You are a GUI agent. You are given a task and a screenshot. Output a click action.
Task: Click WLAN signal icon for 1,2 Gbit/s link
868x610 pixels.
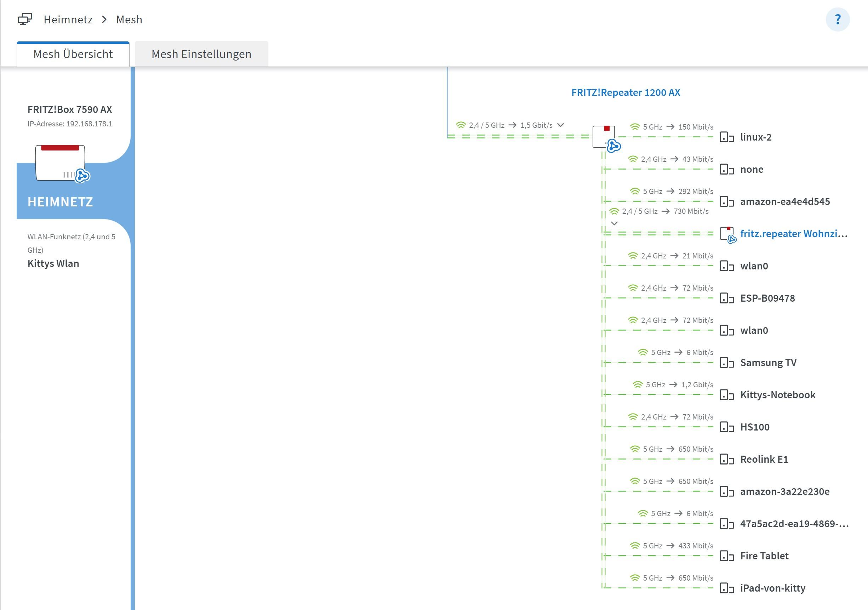click(x=638, y=384)
